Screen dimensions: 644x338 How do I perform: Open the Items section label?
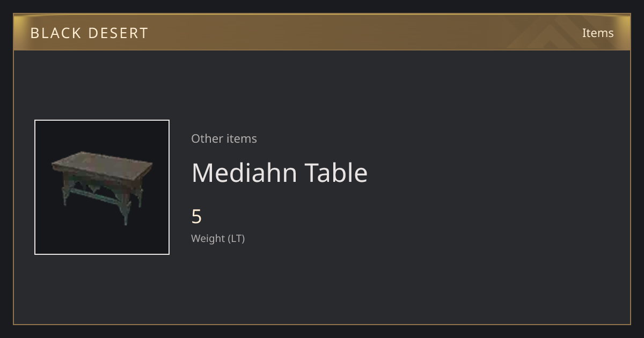598,33
